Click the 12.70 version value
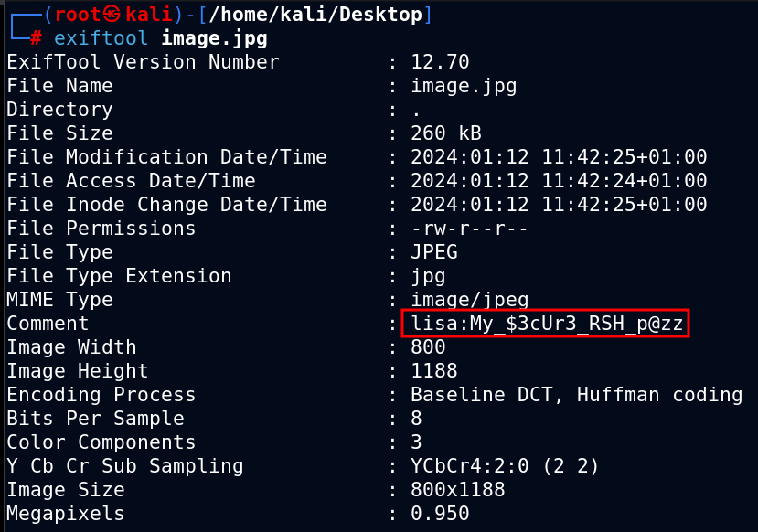This screenshot has width=758, height=532. 440,62
